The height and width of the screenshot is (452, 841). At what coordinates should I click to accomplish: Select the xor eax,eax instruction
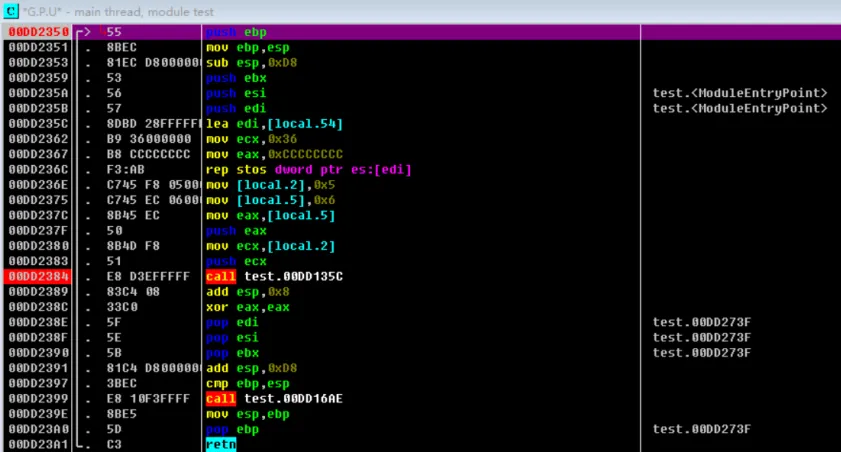tap(247, 306)
